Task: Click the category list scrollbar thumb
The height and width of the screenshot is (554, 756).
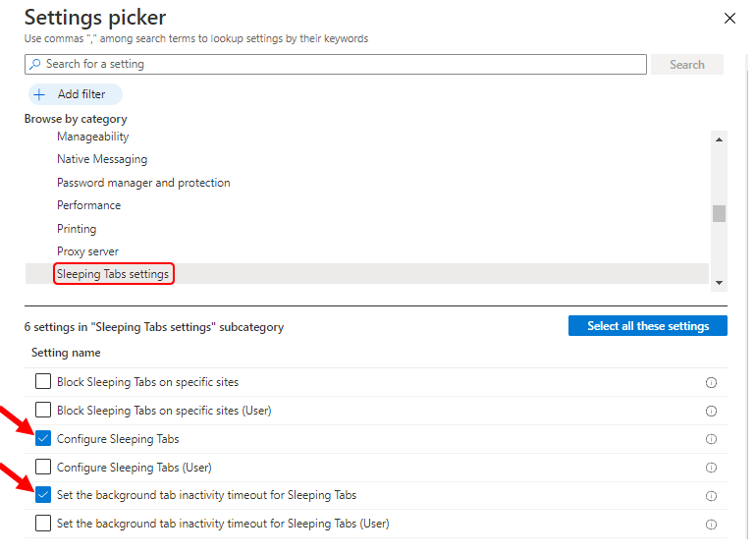Action: (719, 213)
